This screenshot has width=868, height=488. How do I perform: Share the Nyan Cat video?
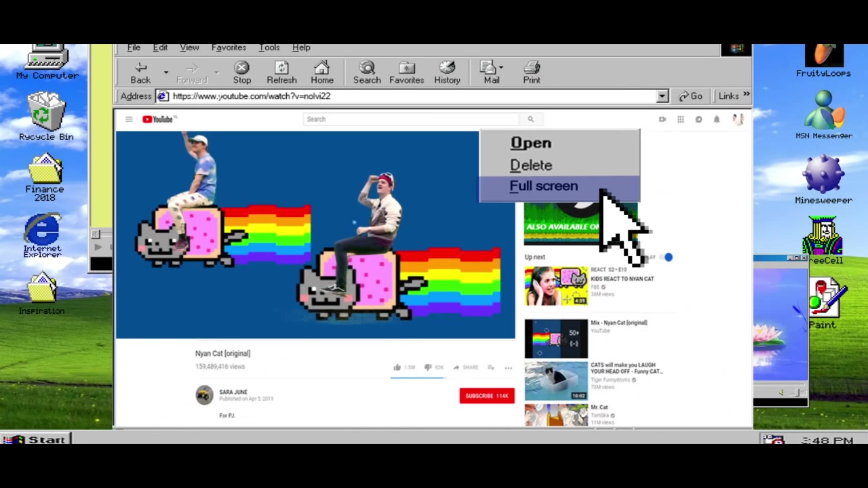click(466, 367)
